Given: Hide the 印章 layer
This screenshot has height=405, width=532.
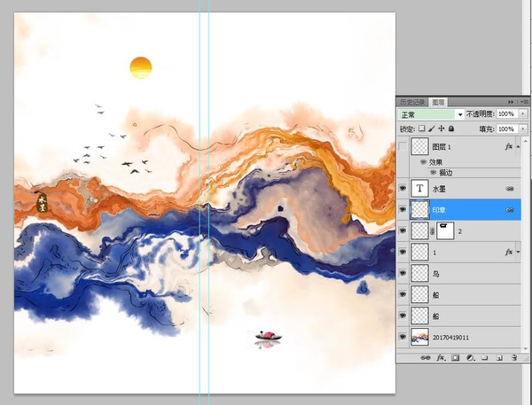Looking at the screenshot, I should (403, 210).
